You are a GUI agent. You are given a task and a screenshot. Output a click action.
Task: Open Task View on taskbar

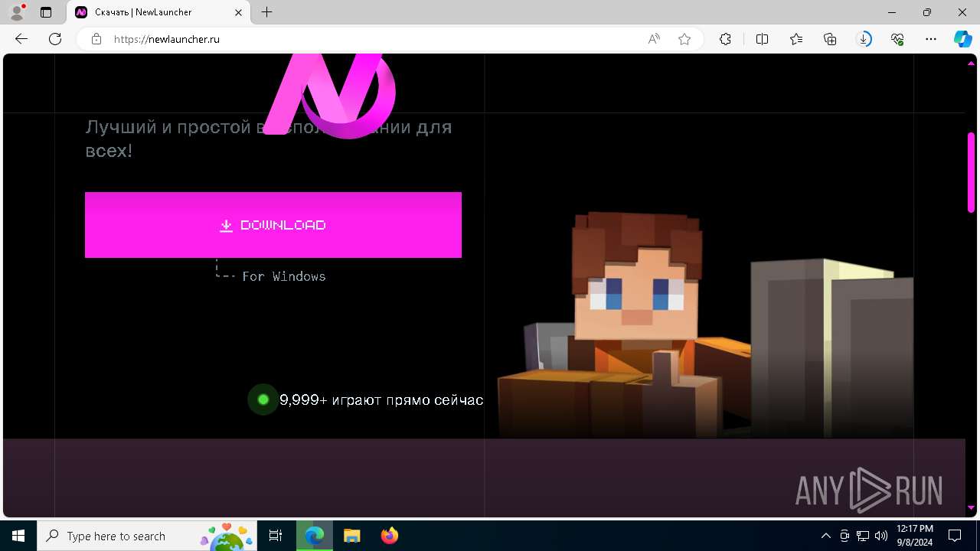tap(276, 536)
